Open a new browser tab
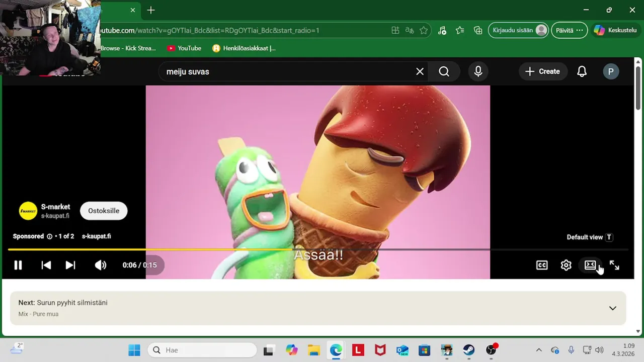Viewport: 644px width, 362px height. 151,10
